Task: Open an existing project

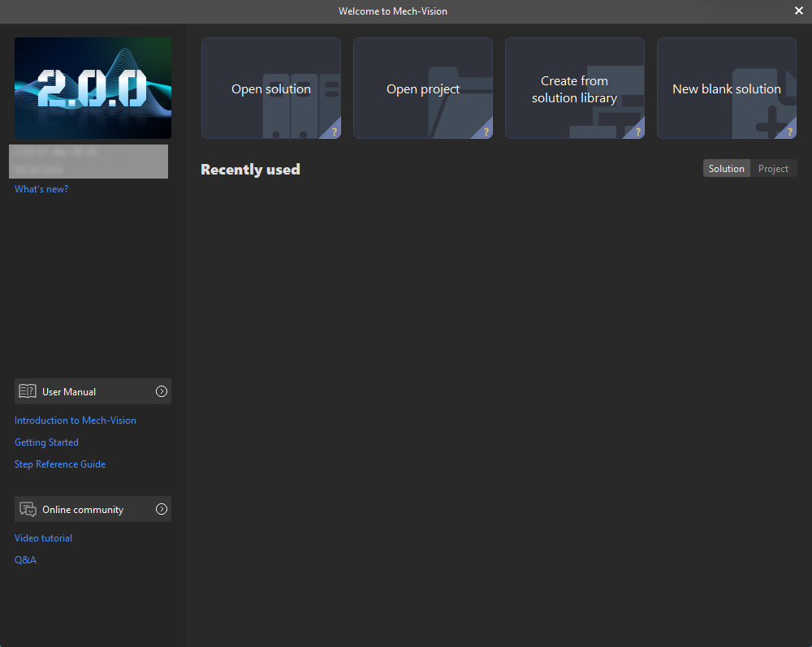Action: 422,88
